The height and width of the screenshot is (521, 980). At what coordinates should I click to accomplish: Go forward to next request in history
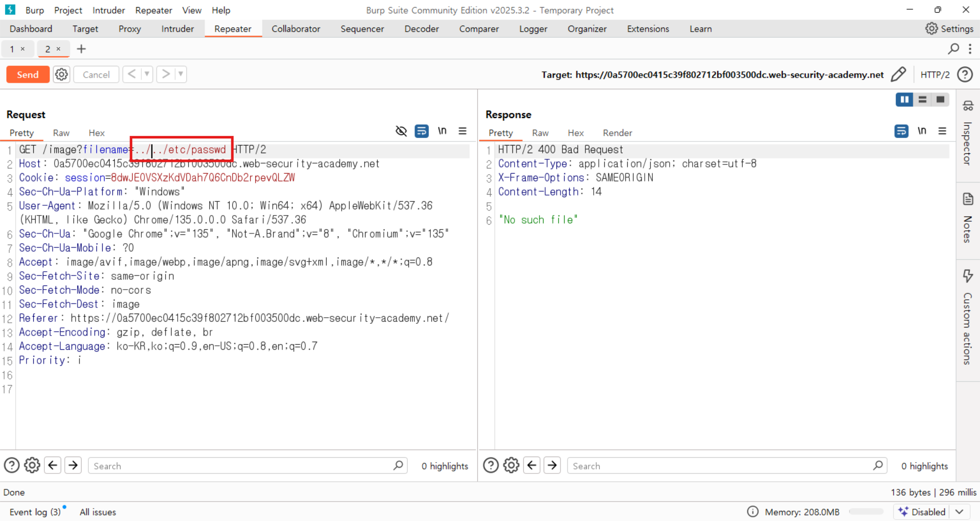pyautogui.click(x=165, y=75)
